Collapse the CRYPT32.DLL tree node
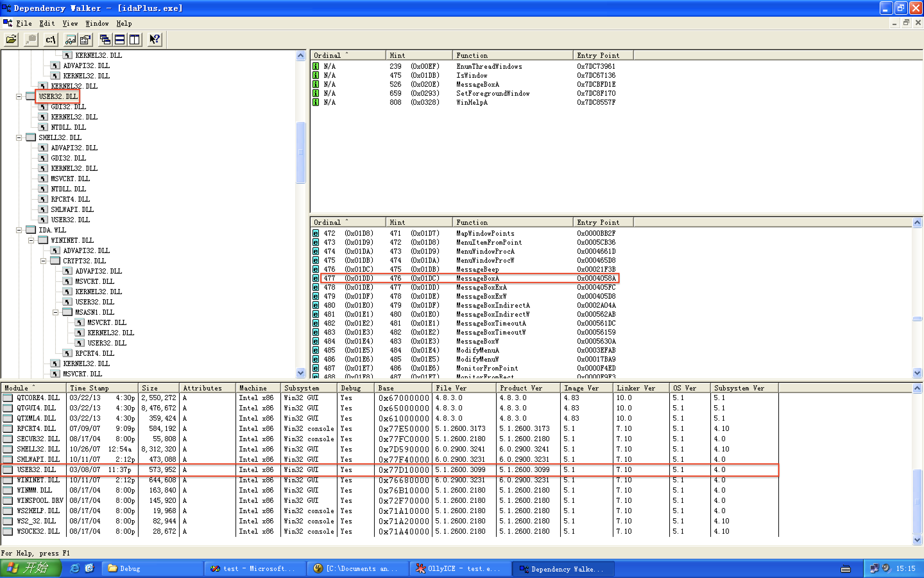Screen dimensions: 924x578 point(44,261)
